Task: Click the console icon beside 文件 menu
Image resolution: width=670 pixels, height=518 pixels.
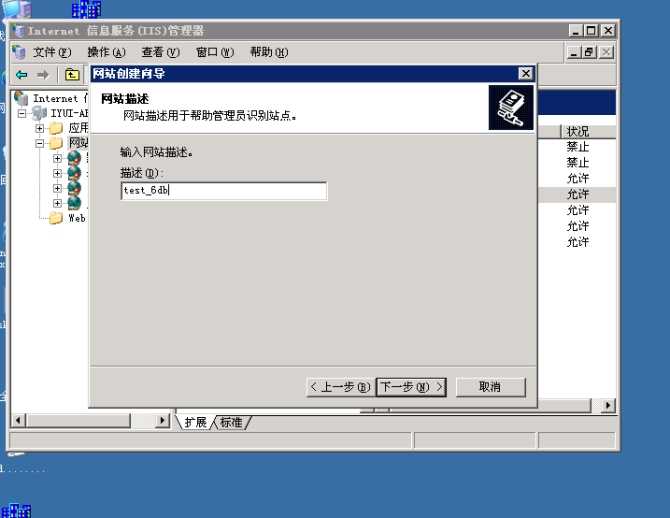Action: point(19,52)
